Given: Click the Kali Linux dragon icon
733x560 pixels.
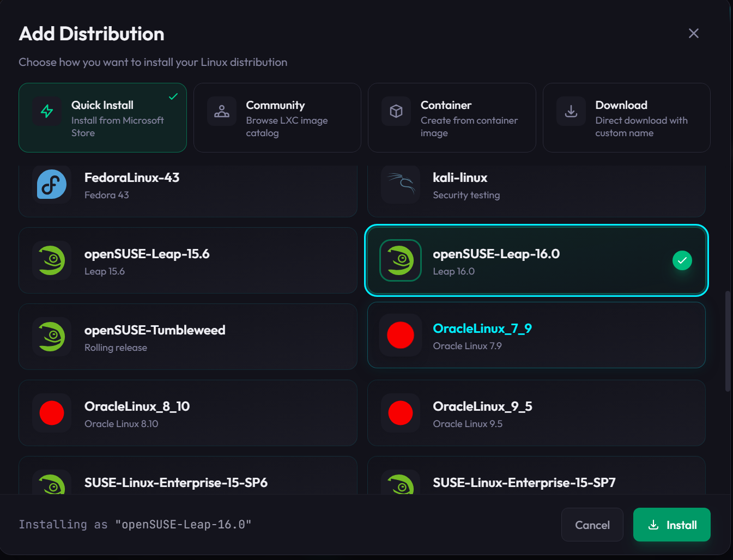Looking at the screenshot, I should 401,184.
